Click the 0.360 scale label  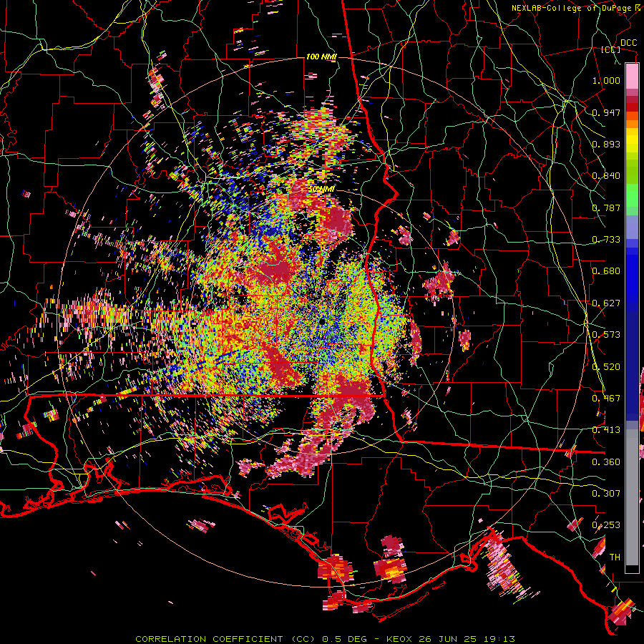(606, 462)
